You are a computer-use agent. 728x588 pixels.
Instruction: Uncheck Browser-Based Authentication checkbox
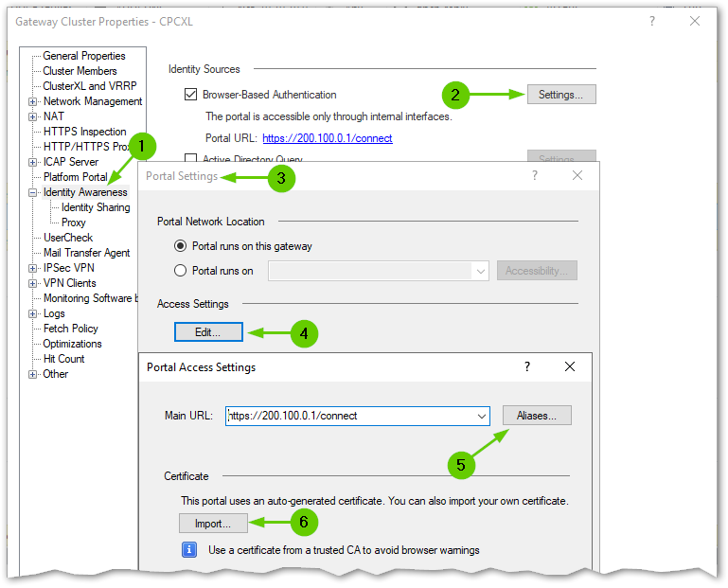(191, 95)
